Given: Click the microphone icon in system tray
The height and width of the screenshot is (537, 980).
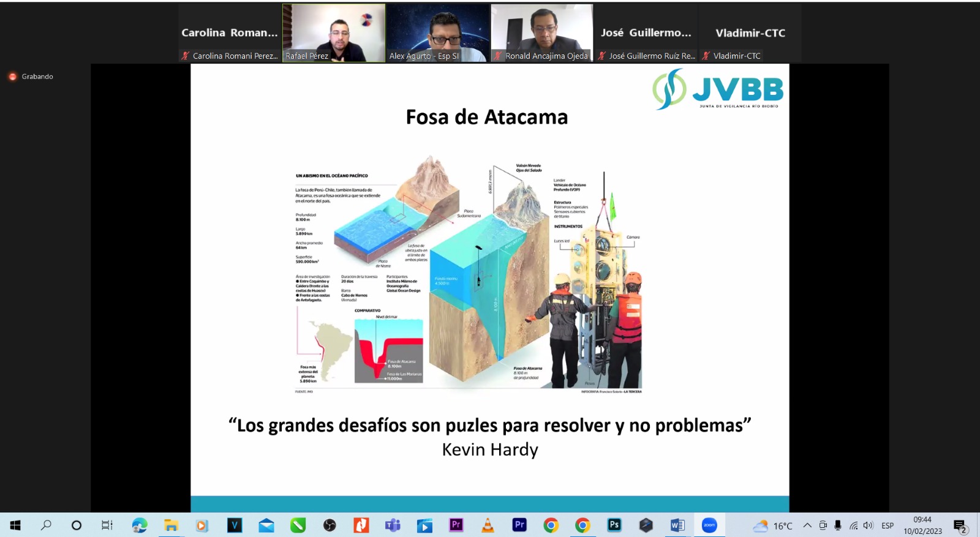Looking at the screenshot, I should pyautogui.click(x=838, y=525).
